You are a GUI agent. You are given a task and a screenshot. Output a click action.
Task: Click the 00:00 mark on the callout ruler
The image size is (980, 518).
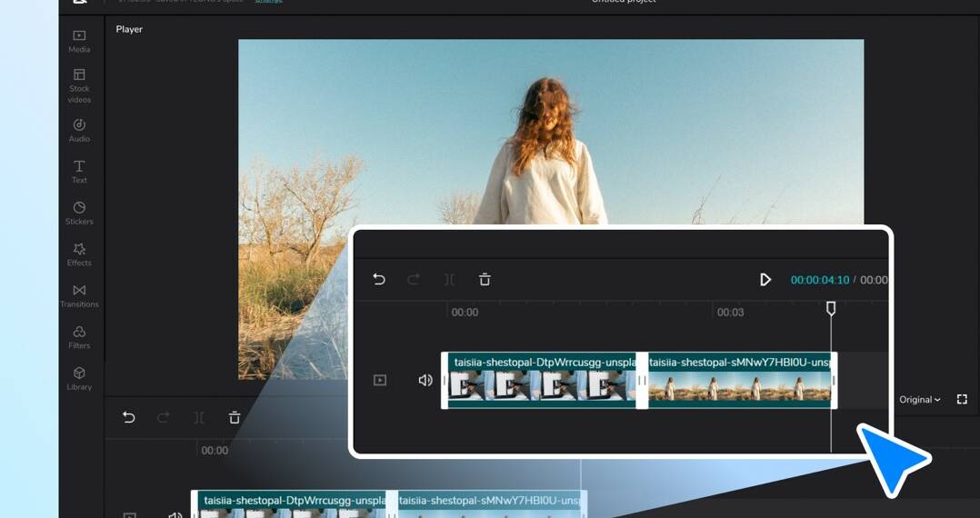pyautogui.click(x=465, y=312)
